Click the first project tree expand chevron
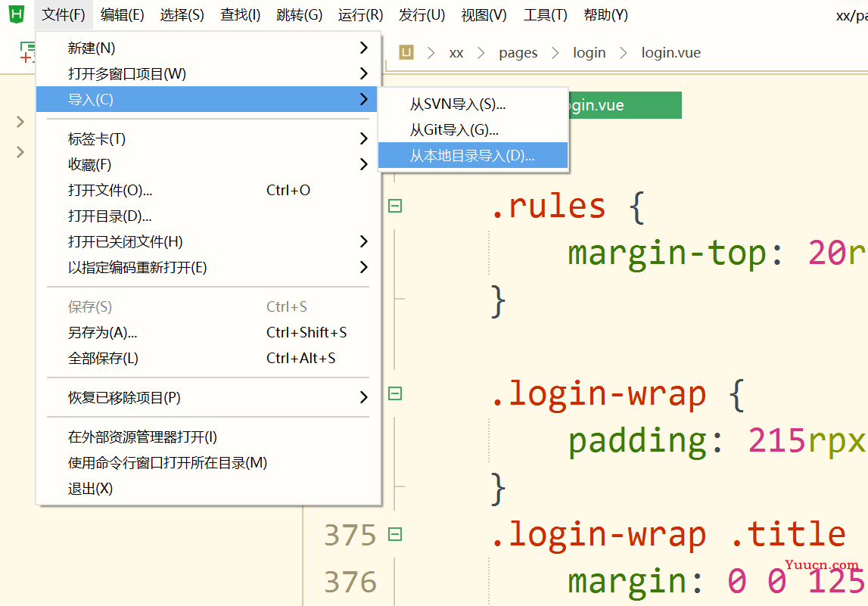The height and width of the screenshot is (606, 868). click(20, 122)
